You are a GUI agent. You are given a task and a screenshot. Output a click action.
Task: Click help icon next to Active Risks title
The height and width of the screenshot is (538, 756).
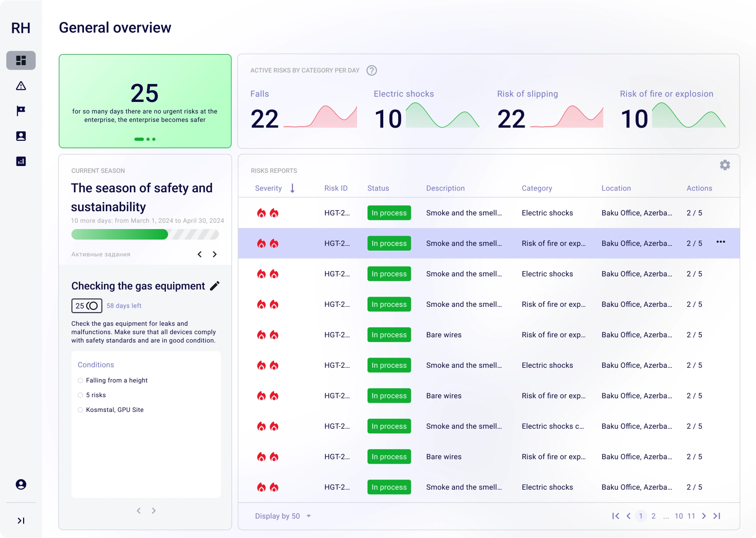pyautogui.click(x=372, y=70)
